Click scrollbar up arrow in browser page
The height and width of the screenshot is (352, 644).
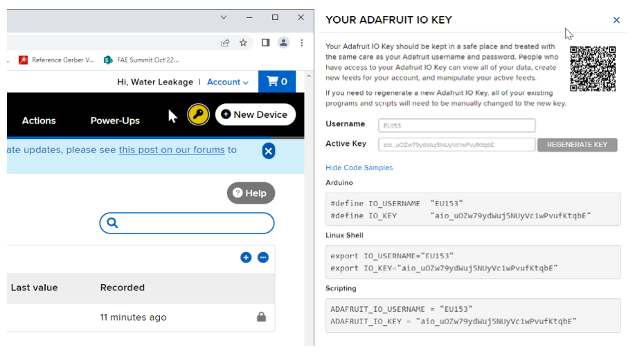pyautogui.click(x=309, y=76)
